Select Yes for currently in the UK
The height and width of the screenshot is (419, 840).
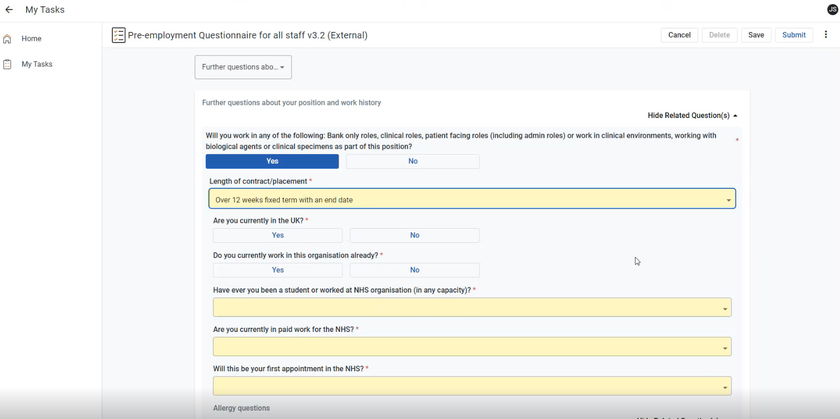[278, 235]
